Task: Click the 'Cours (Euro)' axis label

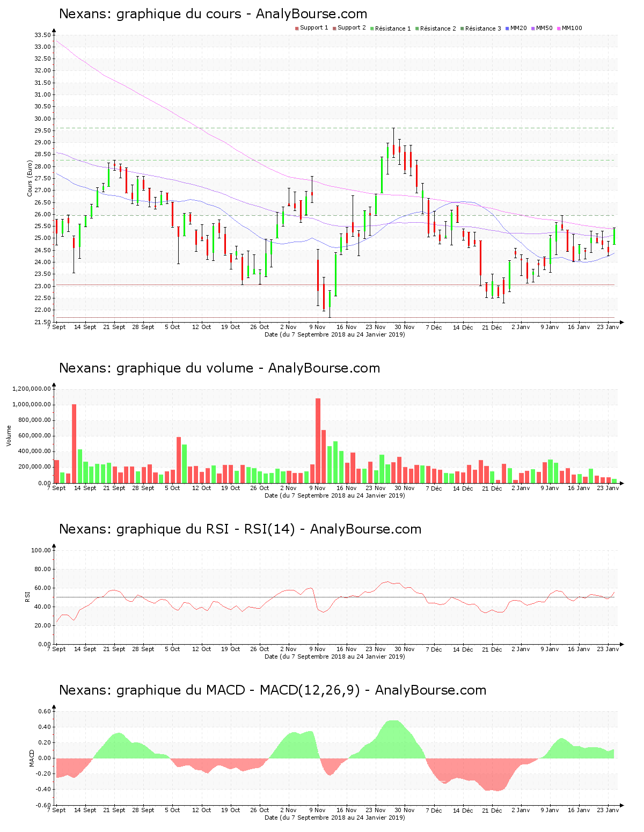Action: pos(30,178)
